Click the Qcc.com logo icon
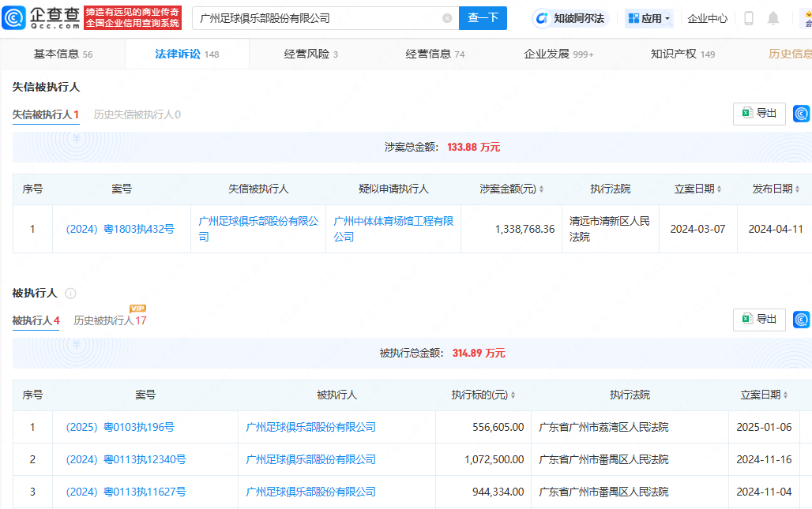 coord(14,18)
